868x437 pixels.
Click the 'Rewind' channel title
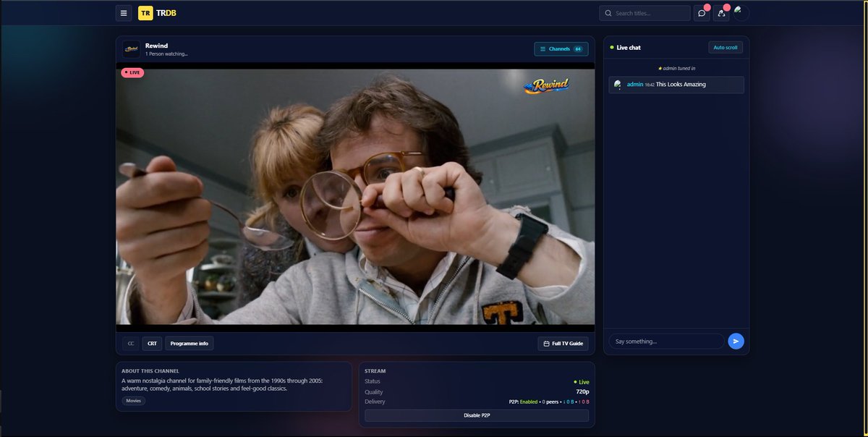pos(156,46)
